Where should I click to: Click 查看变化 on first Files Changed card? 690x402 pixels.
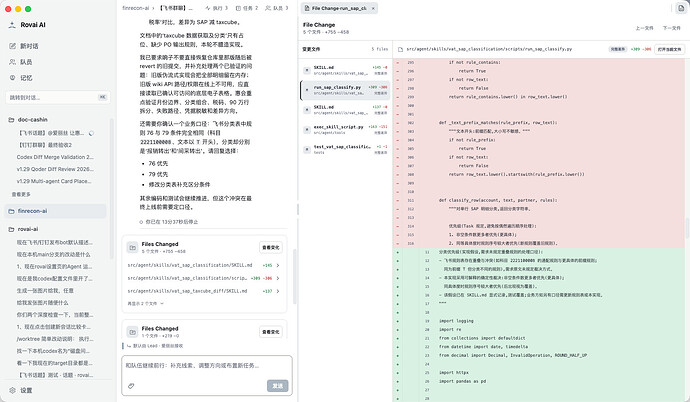point(271,248)
